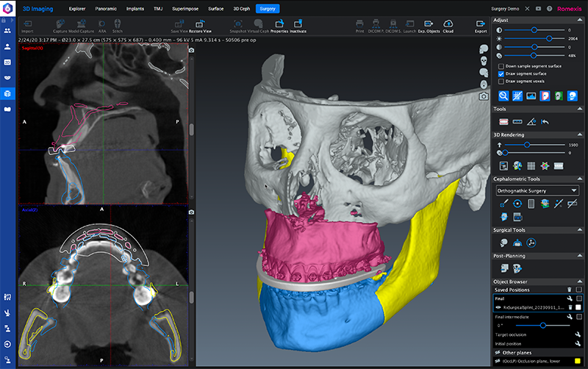Switch to the Panoramic tab
The width and height of the screenshot is (588, 369).
tap(106, 9)
